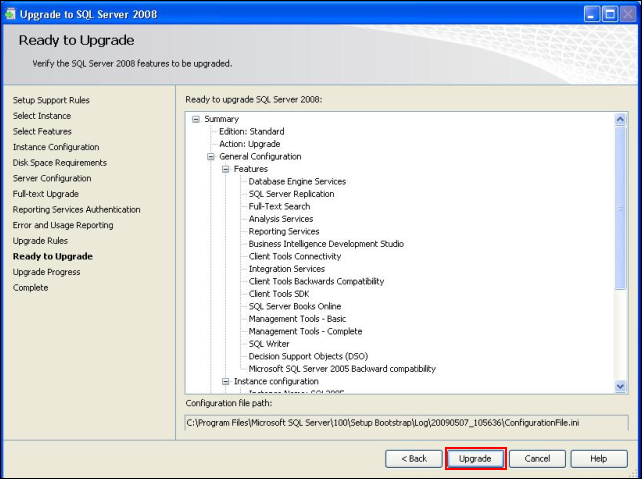
Task: Collapse the General Configuration node
Action: [x=211, y=157]
